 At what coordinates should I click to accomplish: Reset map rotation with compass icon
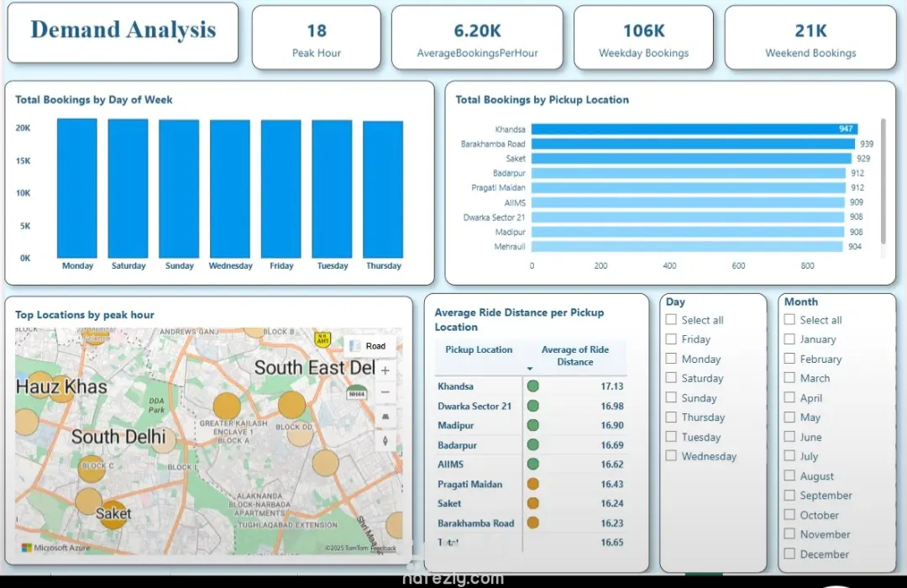[x=385, y=441]
